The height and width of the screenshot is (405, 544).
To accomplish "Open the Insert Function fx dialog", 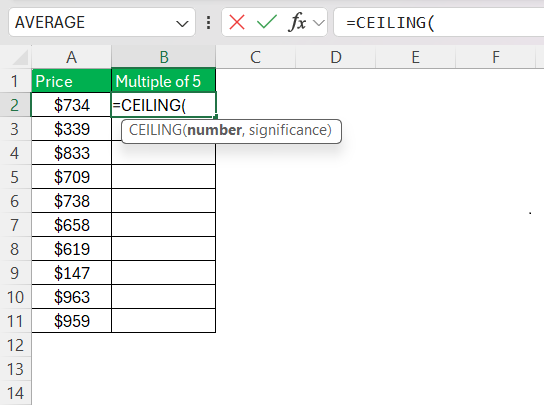I will tap(297, 23).
